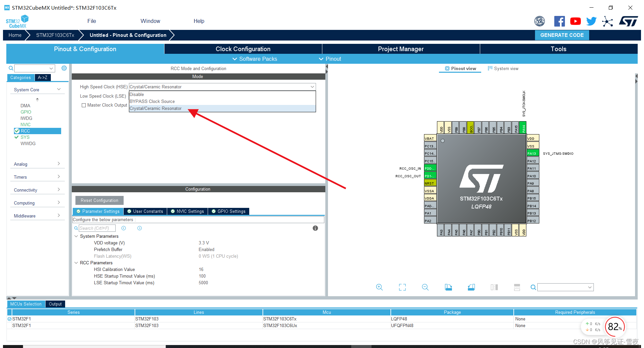644x348 pixels.
Task: Click the parameter search input field
Action: click(x=97, y=228)
